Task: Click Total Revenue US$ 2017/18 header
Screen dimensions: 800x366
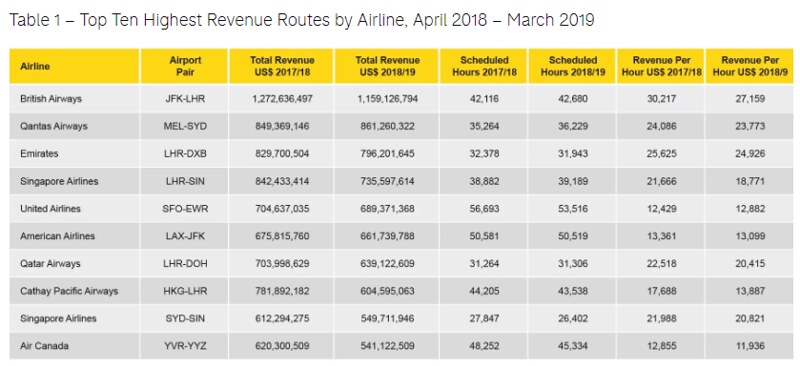Action: (282, 66)
